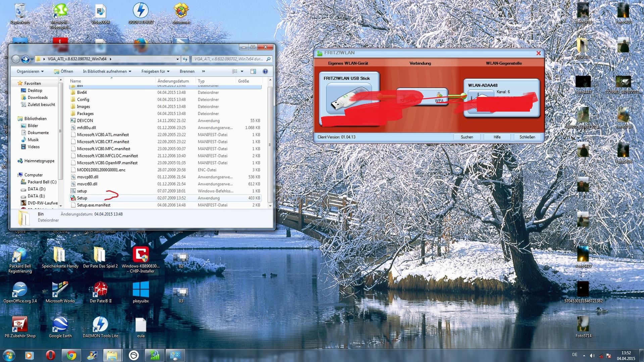Launch Microsoft Works from the desktop
644x362 pixels.
(60, 292)
